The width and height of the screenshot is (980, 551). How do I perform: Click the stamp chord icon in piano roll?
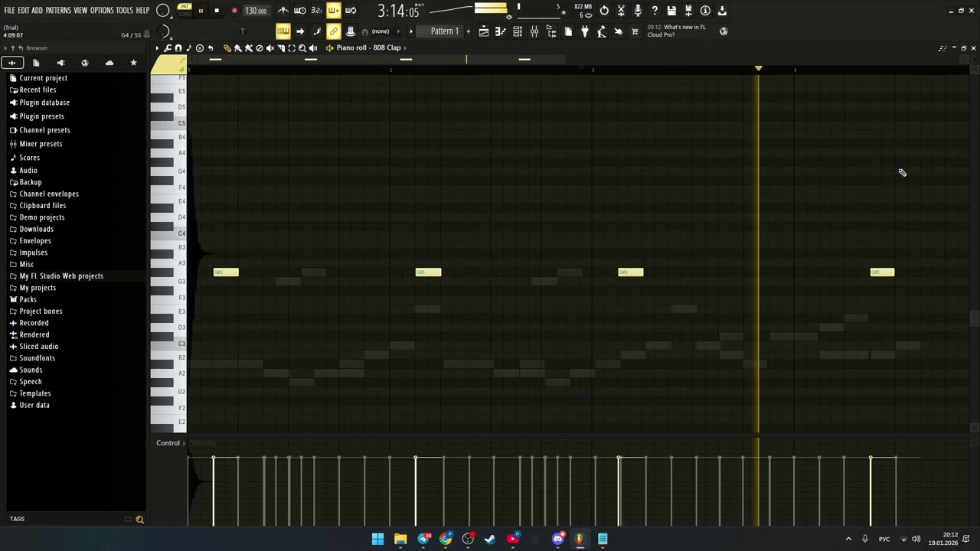[x=199, y=47]
